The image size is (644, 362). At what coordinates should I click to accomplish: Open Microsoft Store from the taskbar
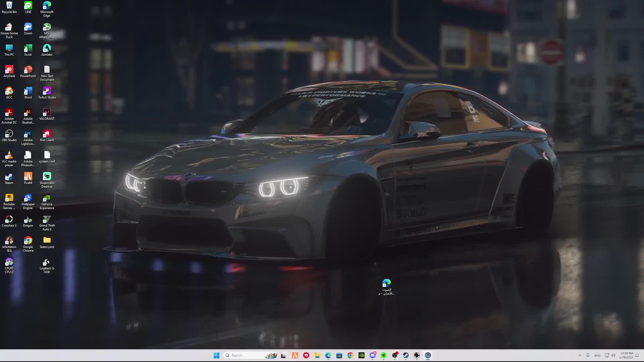point(339,355)
